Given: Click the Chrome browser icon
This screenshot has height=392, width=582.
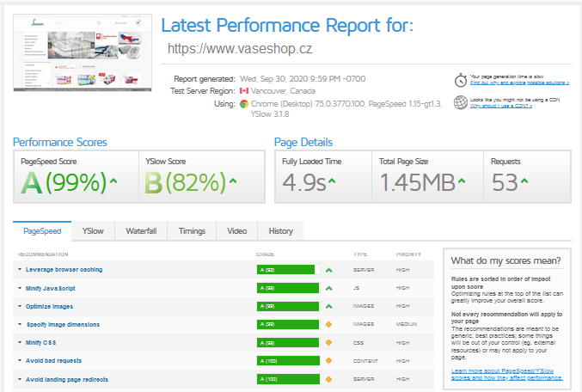Looking at the screenshot, I should click(x=244, y=104).
